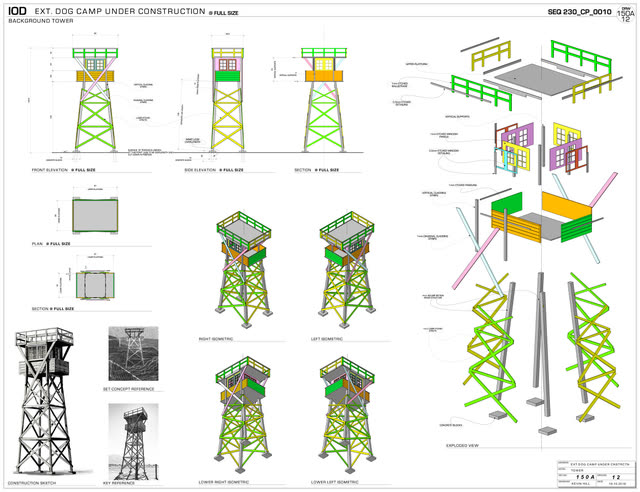This screenshot has height=492, width=640.
Task: Open the black-and-white construction sketch of the tower
Action: 46,401
